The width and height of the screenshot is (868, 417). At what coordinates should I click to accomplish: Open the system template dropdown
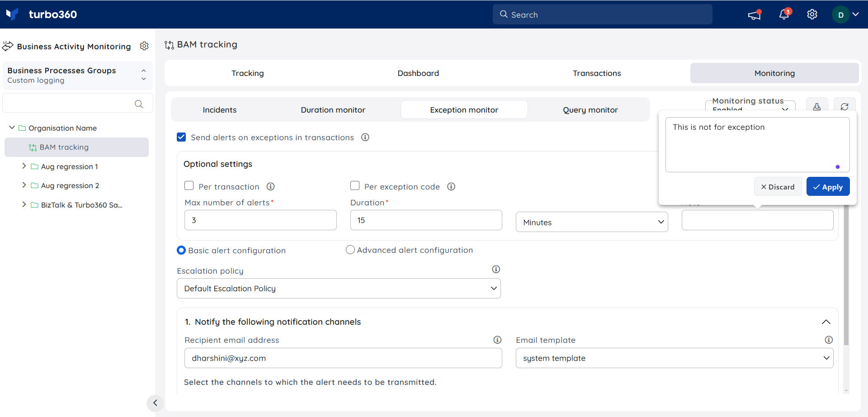tap(675, 358)
